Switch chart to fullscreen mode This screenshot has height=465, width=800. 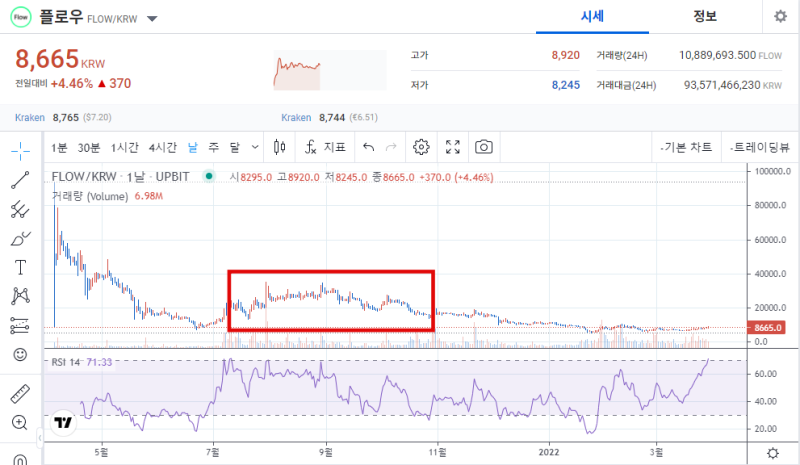coord(453,148)
